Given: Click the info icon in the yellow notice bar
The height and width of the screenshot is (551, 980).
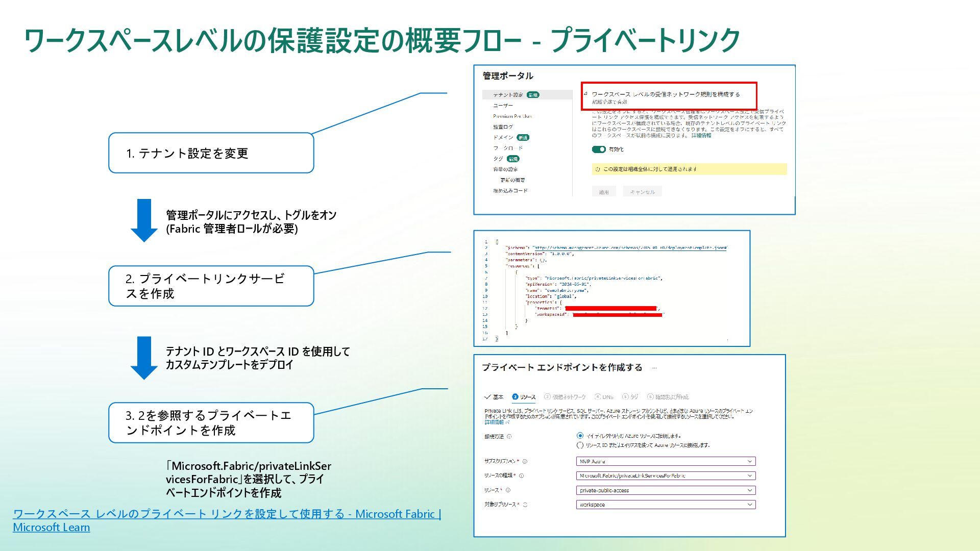Looking at the screenshot, I should pyautogui.click(x=598, y=169).
